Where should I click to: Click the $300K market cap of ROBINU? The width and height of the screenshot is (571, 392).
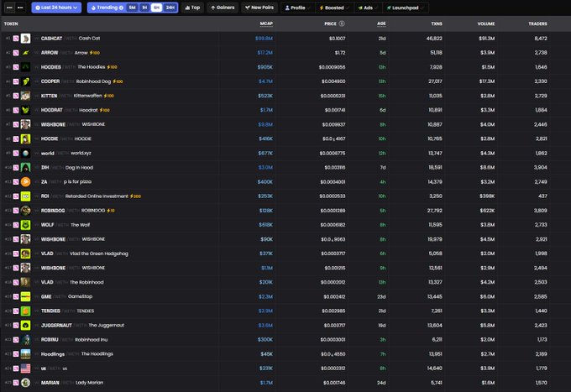pyautogui.click(x=265, y=340)
